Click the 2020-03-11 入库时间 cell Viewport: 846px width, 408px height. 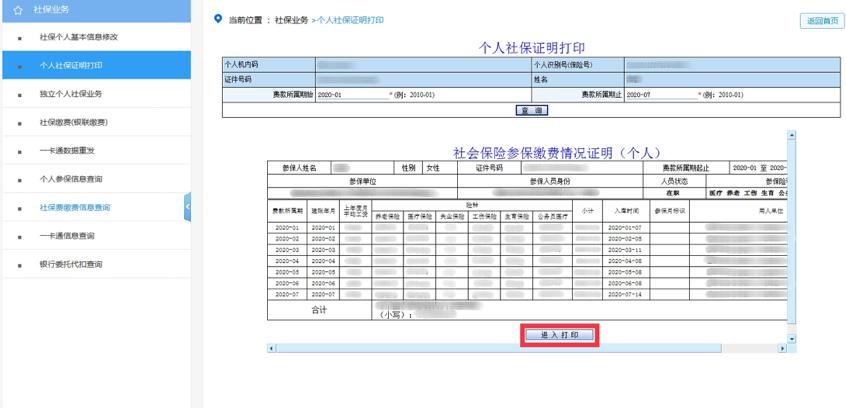(625, 250)
